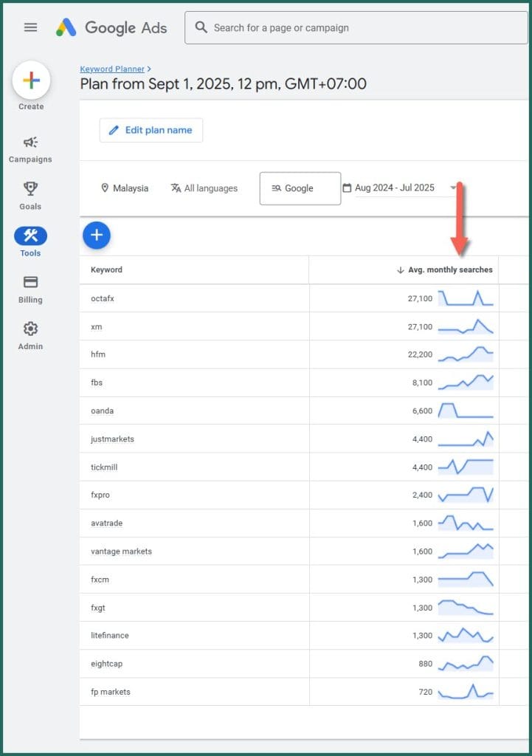Click the language translate icon
The image size is (532, 756).
[176, 188]
